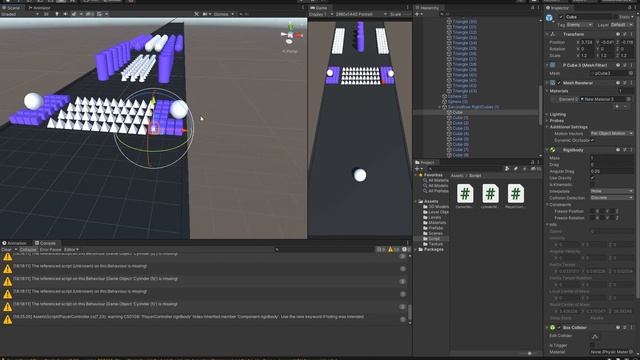Open the Layer dropdown
Image resolution: width=640 pixels, height=360 pixels.
point(622,25)
